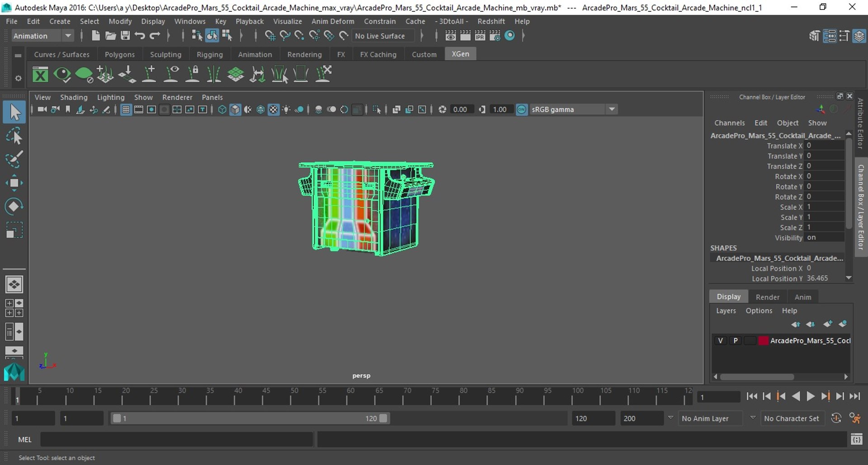Toggle layer display type box

[750, 341]
